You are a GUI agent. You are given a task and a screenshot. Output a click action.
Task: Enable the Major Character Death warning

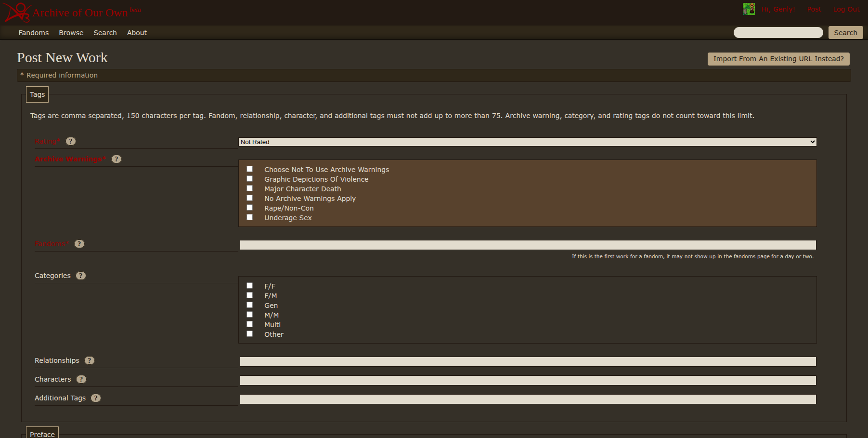[249, 188]
